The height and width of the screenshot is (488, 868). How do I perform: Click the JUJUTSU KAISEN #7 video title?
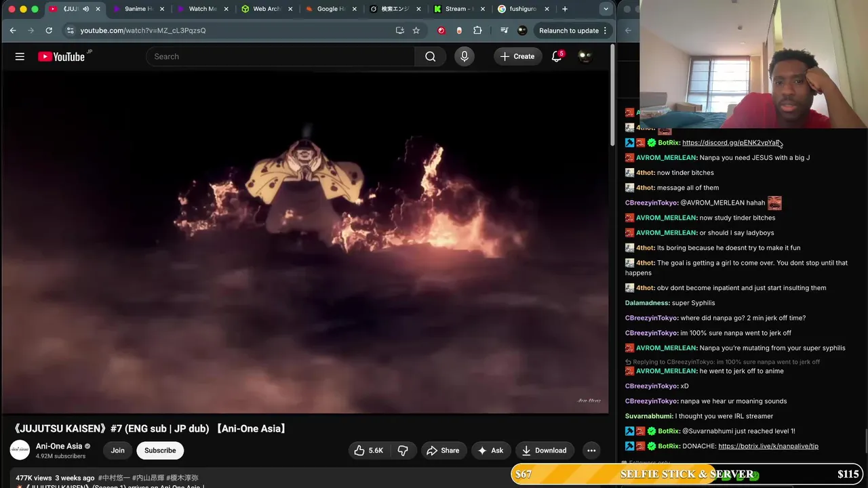click(150, 429)
